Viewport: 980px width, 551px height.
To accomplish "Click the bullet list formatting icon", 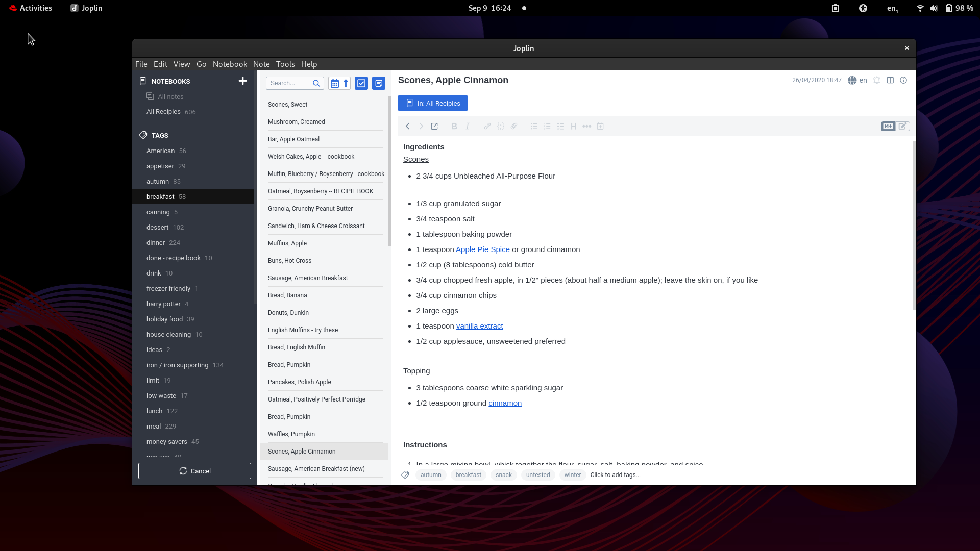I will (x=533, y=126).
